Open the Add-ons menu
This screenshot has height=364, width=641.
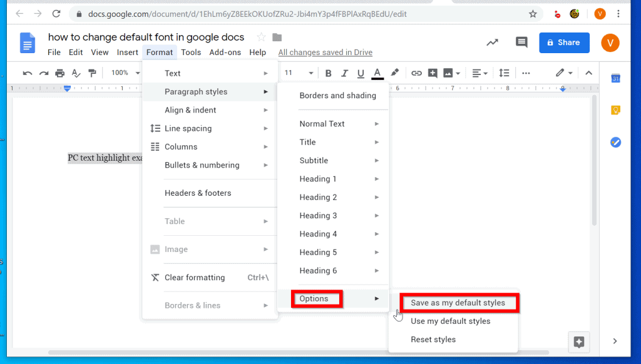225,53
